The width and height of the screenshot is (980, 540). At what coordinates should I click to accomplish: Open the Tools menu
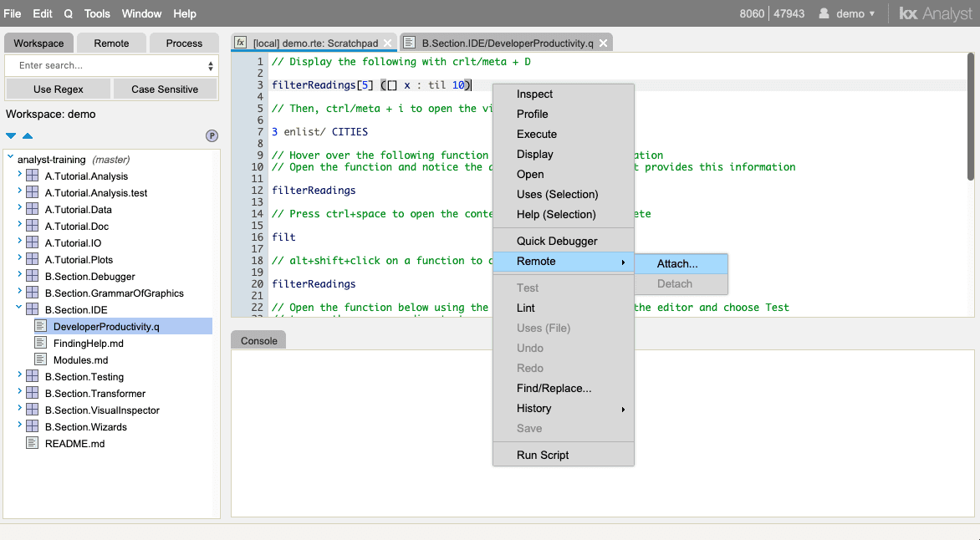(97, 13)
